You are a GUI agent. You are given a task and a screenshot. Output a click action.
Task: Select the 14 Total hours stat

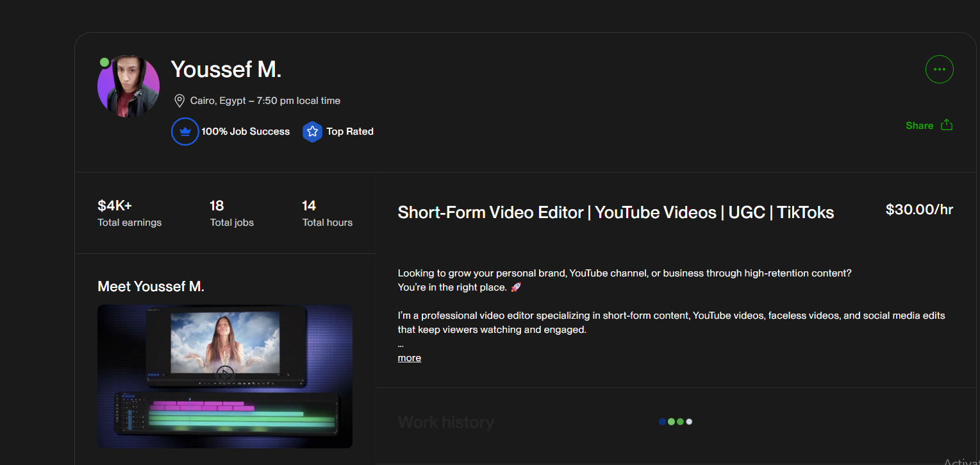(328, 214)
